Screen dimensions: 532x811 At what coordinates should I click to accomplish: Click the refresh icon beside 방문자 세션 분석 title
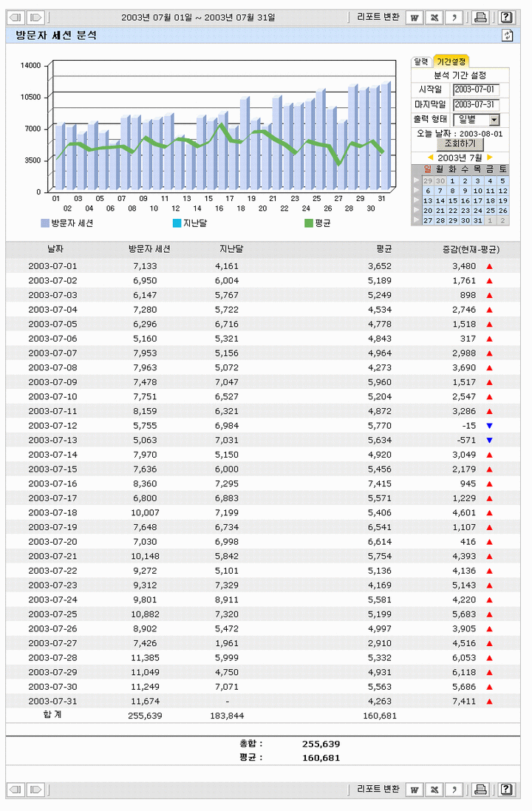coord(507,35)
